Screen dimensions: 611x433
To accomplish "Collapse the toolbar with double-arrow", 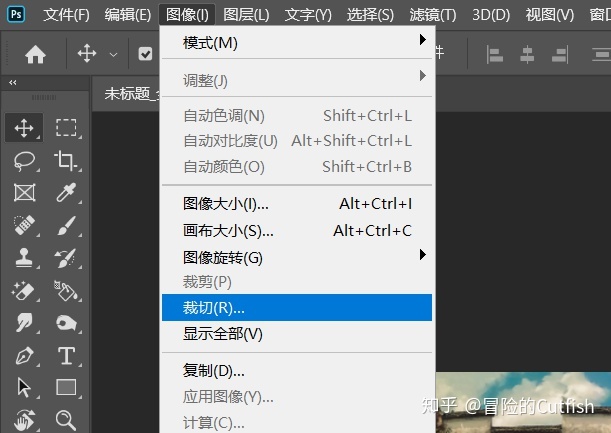I will (13, 83).
